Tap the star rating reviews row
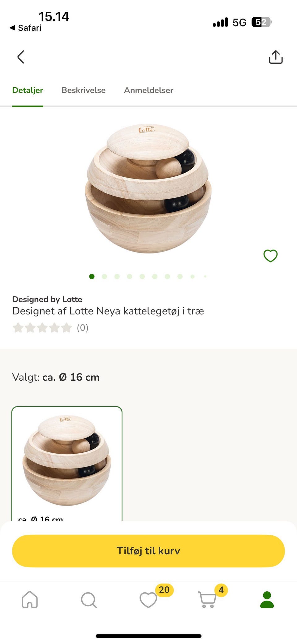The image size is (297, 644). pos(50,328)
